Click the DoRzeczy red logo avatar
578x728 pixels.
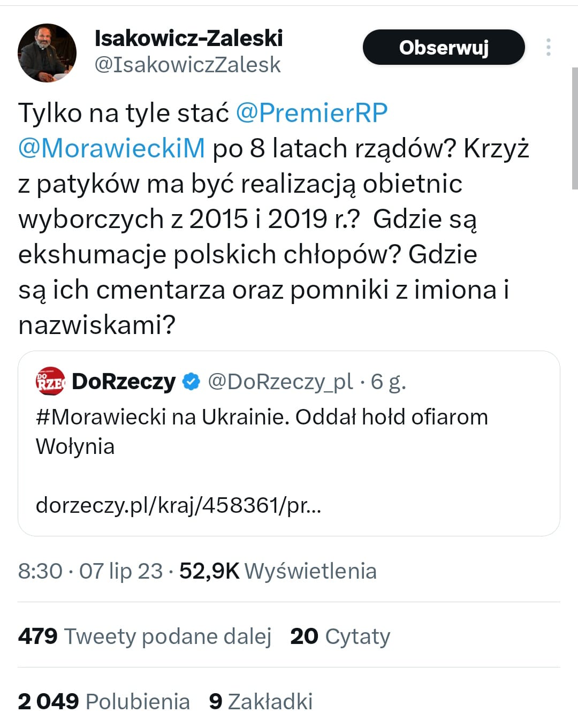pyautogui.click(x=50, y=381)
